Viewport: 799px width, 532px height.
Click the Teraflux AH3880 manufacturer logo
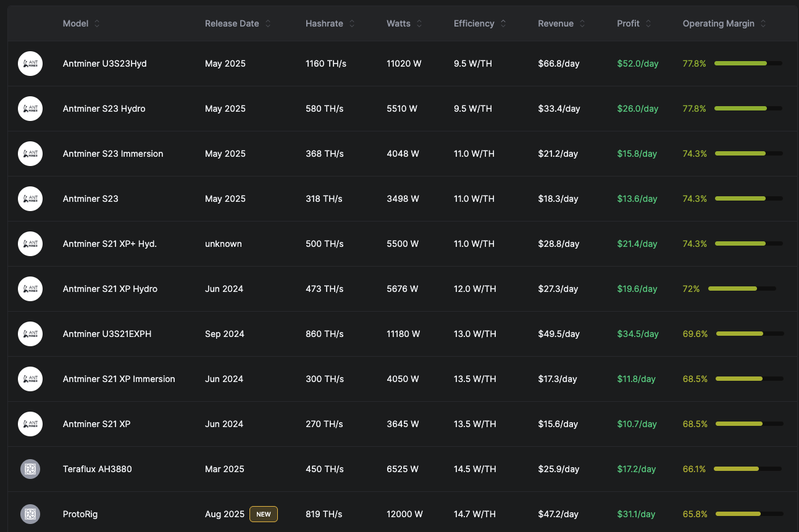click(30, 469)
